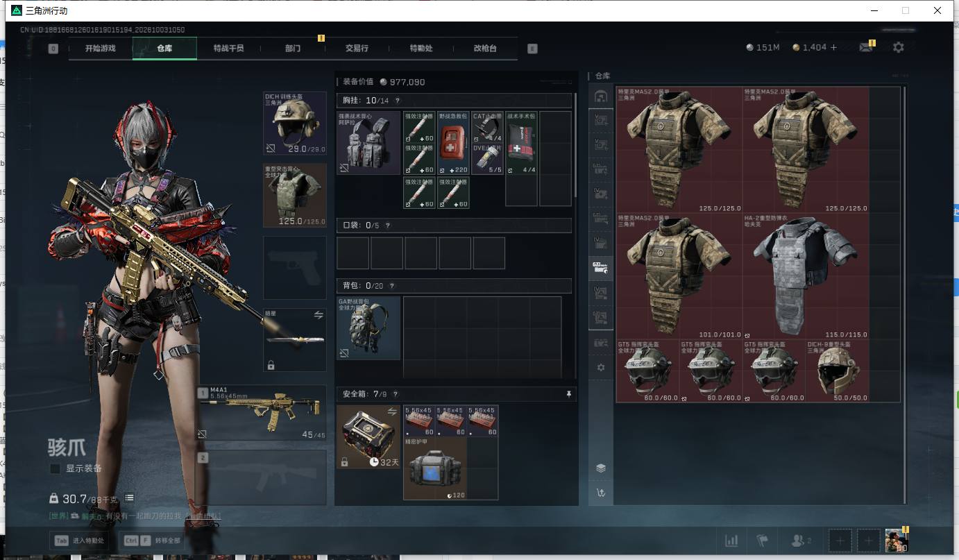The image size is (959, 560).
Task: Open the weight details list icon
Action: [x=129, y=498]
